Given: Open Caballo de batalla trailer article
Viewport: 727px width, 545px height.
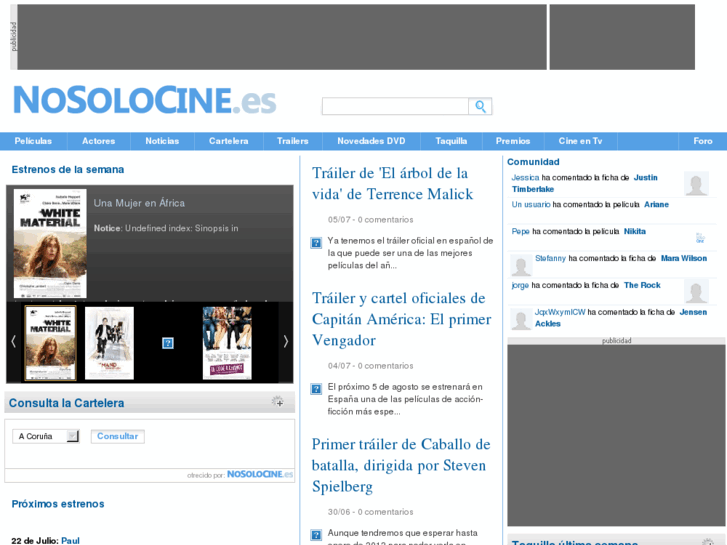Looking at the screenshot, I should (x=400, y=465).
